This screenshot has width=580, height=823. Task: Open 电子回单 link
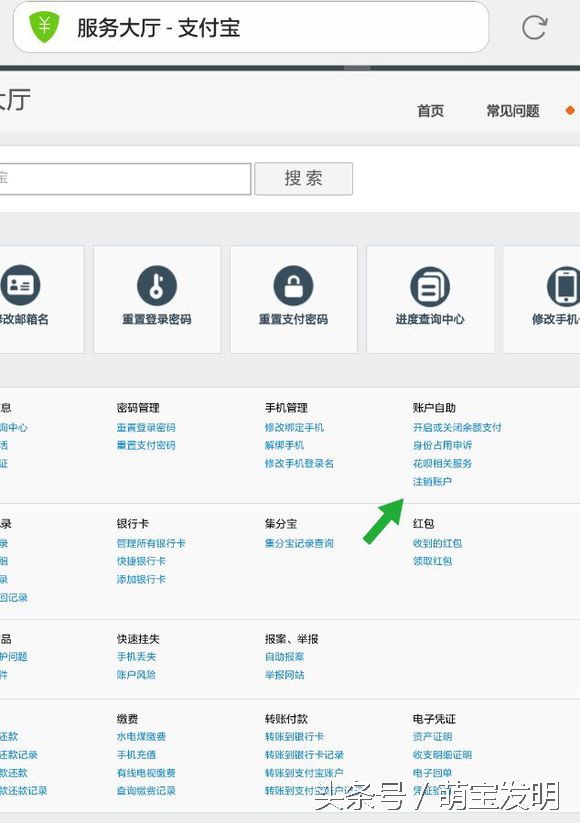point(432,773)
